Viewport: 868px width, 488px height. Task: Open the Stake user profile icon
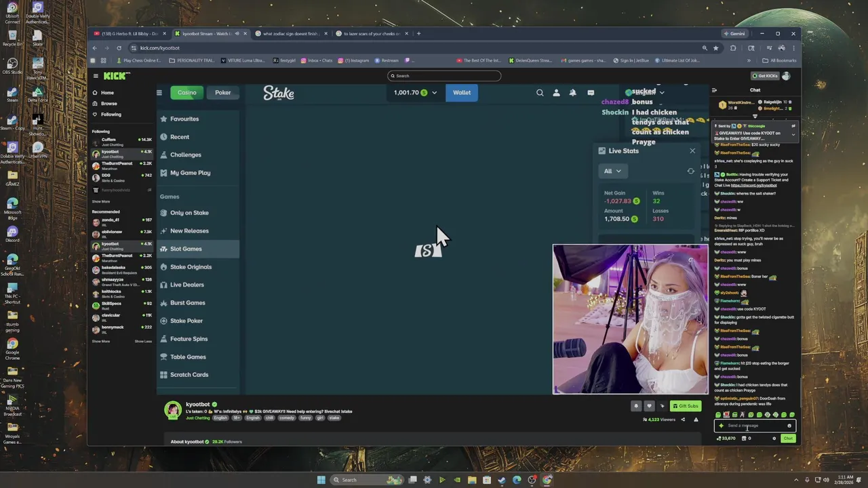coord(557,93)
